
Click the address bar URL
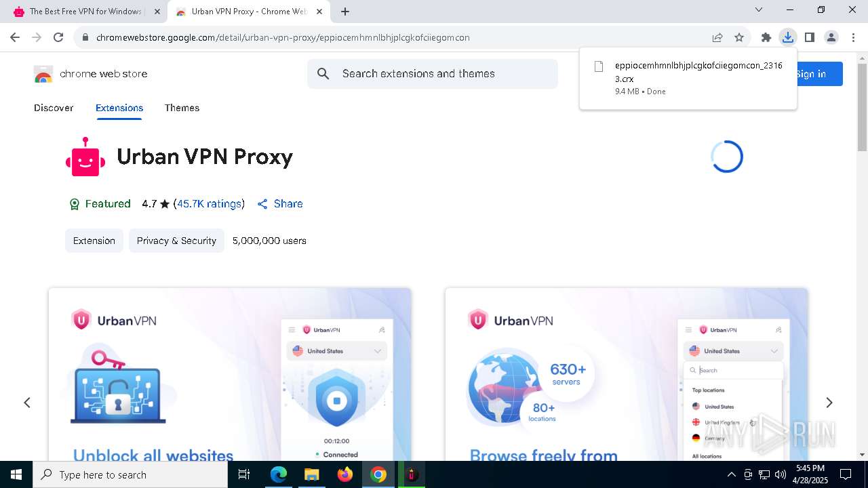[x=283, y=38]
